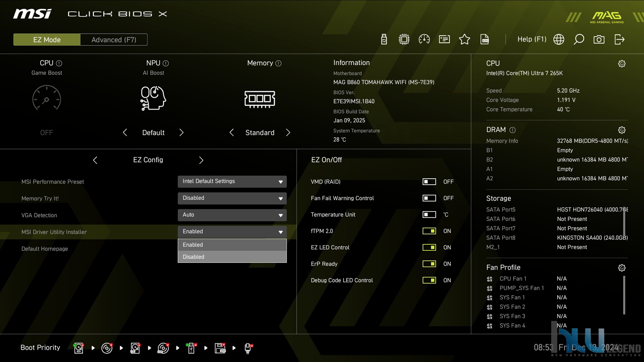The height and width of the screenshot is (362, 644).
Task: Toggle the fTPM 2.0 switch
Action: (x=429, y=231)
